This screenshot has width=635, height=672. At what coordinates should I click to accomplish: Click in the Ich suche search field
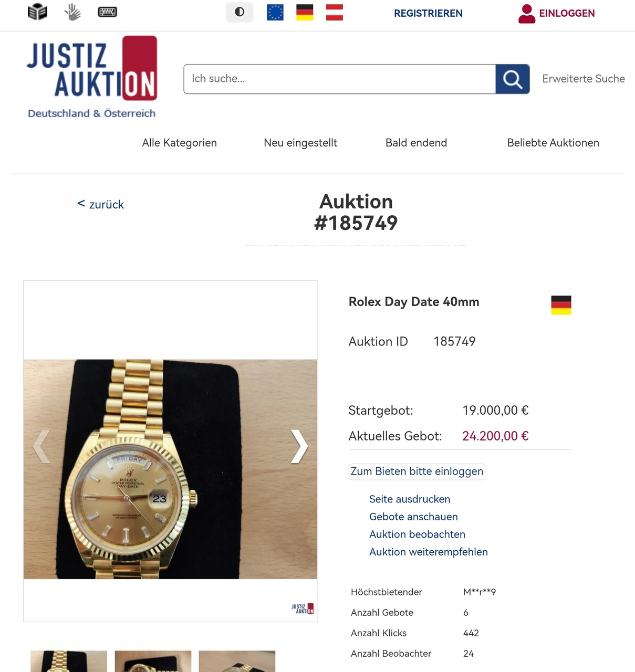point(340,79)
